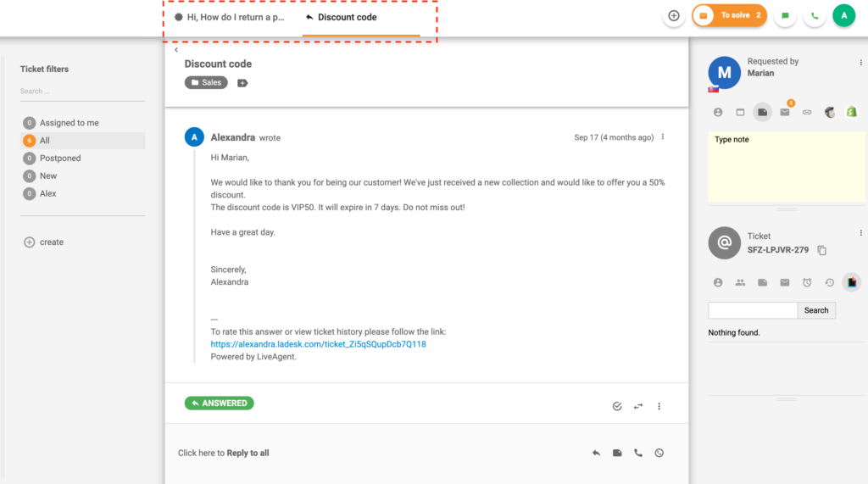Select the All ticket filter
The image size is (868, 484).
click(x=45, y=141)
